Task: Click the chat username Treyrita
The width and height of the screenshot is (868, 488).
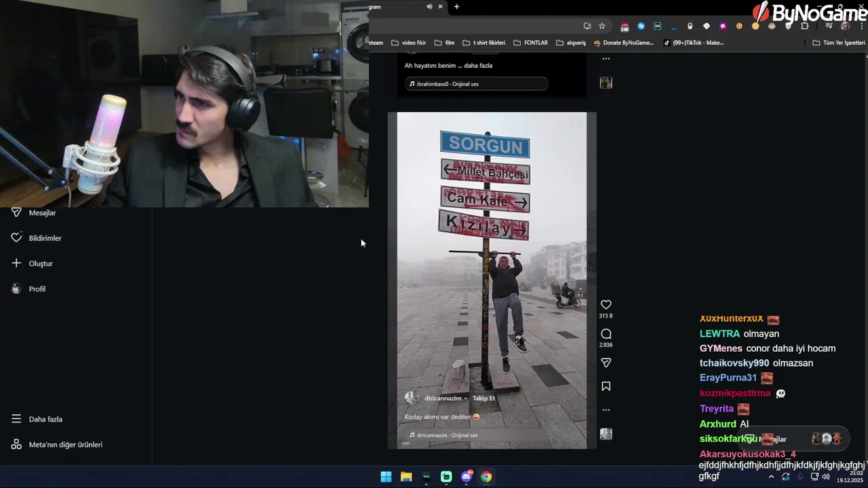Action: tap(717, 409)
